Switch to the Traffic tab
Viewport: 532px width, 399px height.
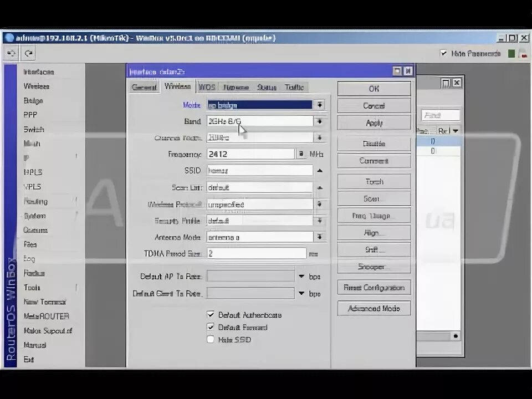(x=294, y=87)
